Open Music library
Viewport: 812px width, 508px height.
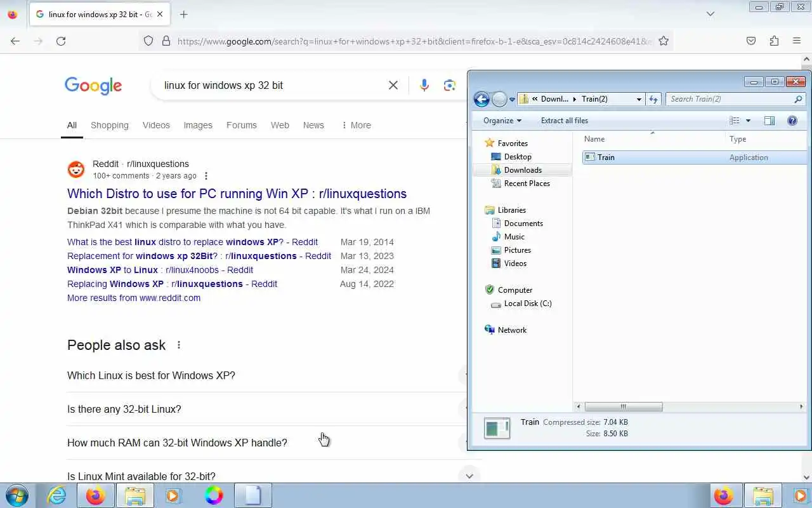point(514,237)
